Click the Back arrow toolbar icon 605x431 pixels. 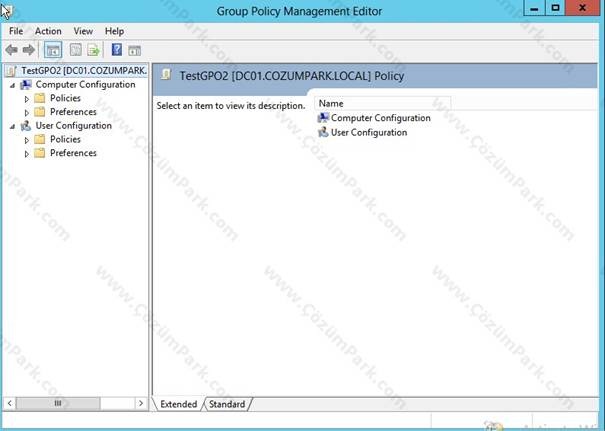[12, 50]
